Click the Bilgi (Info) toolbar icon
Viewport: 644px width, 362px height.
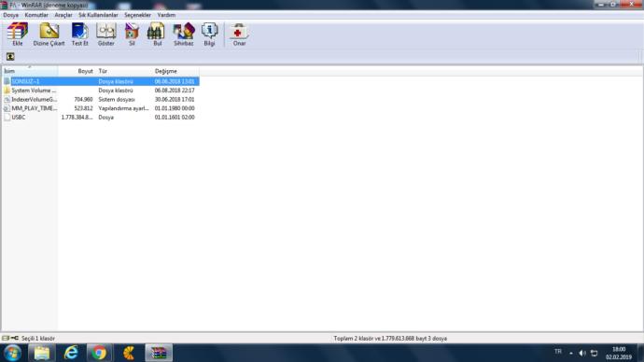point(209,31)
